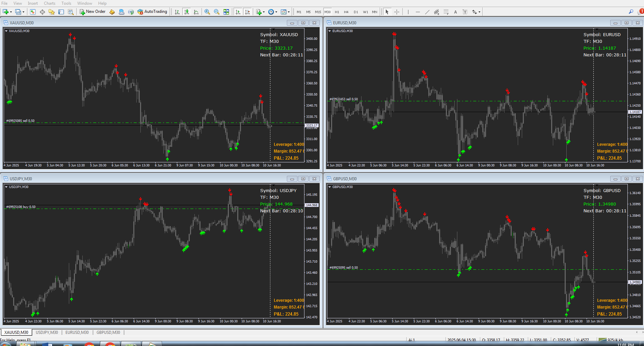
Task: Switch timeframe to MN
Action: click(375, 12)
